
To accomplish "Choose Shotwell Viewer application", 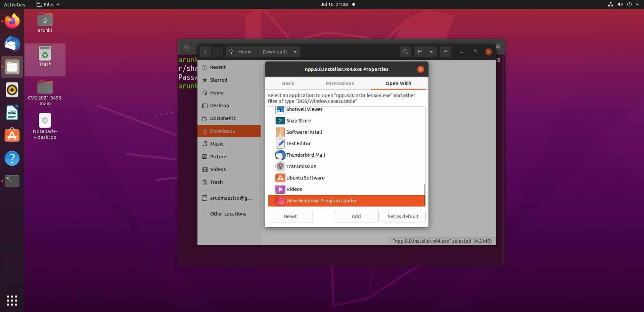I will coord(347,109).
